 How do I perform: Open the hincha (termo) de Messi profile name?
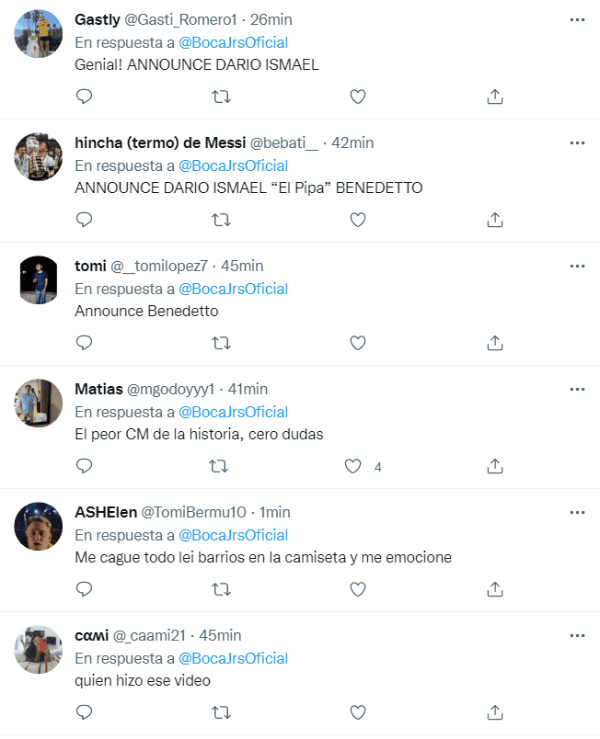click(160, 143)
